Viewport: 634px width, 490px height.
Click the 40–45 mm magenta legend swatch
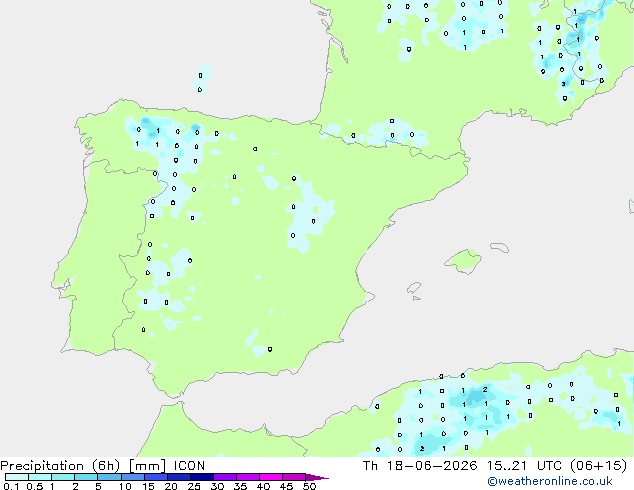(271, 477)
